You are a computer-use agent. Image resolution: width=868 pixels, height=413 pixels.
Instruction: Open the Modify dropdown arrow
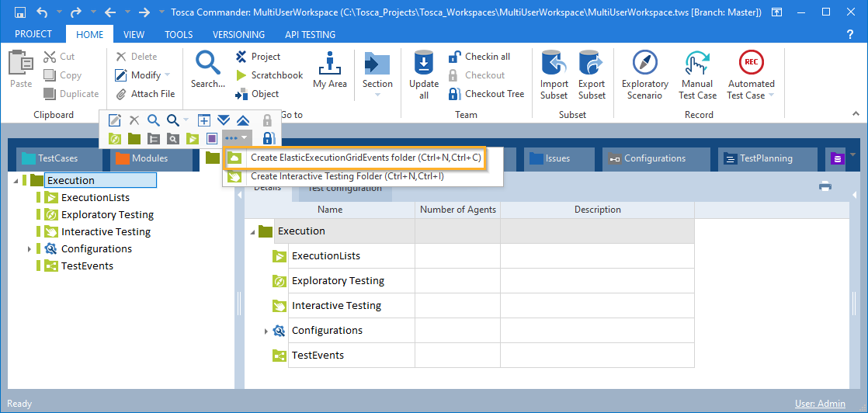(x=167, y=75)
